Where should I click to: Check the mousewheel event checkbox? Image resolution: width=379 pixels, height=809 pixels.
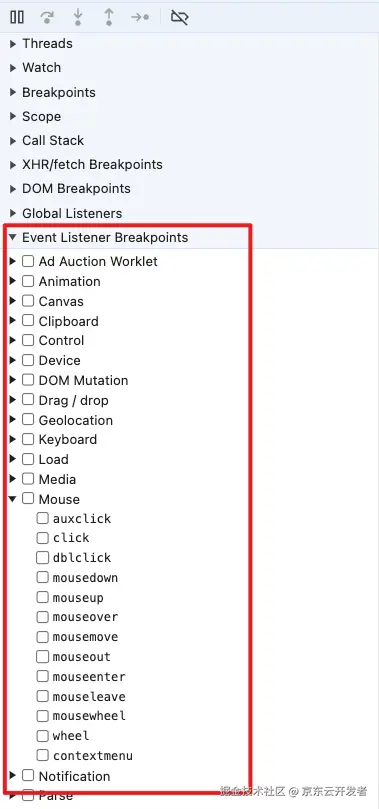[43, 716]
